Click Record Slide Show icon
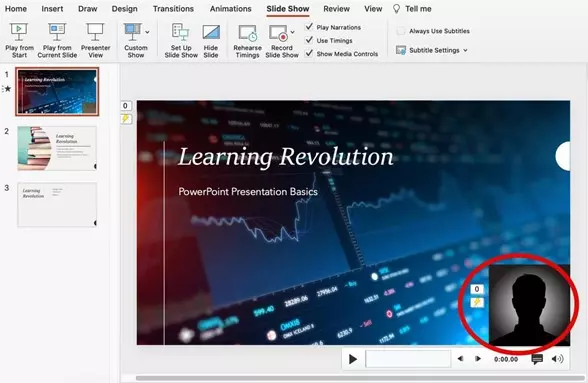 tap(279, 33)
